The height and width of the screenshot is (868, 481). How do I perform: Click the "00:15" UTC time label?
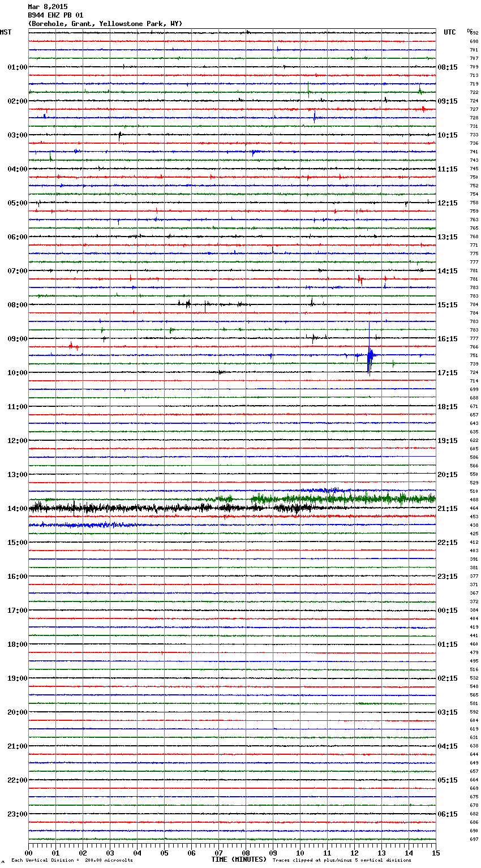(x=448, y=611)
